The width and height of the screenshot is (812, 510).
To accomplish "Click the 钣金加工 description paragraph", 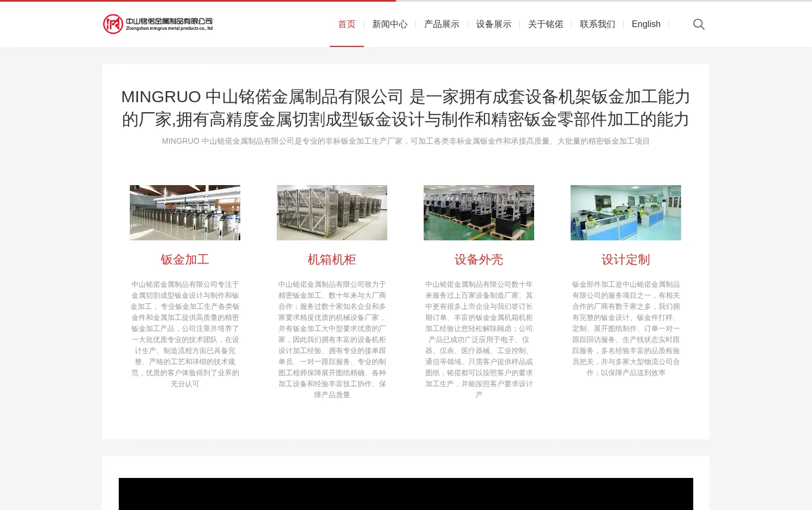I will click(x=185, y=334).
